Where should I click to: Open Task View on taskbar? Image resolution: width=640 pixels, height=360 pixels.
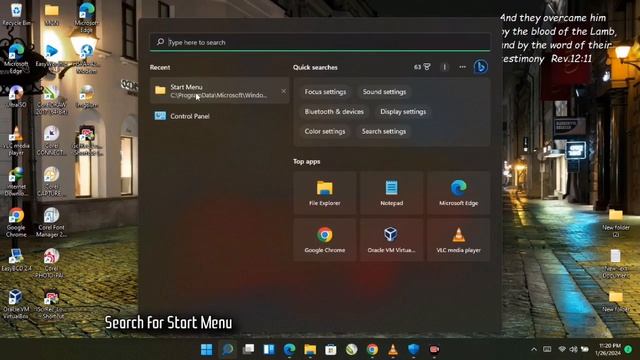click(x=248, y=349)
